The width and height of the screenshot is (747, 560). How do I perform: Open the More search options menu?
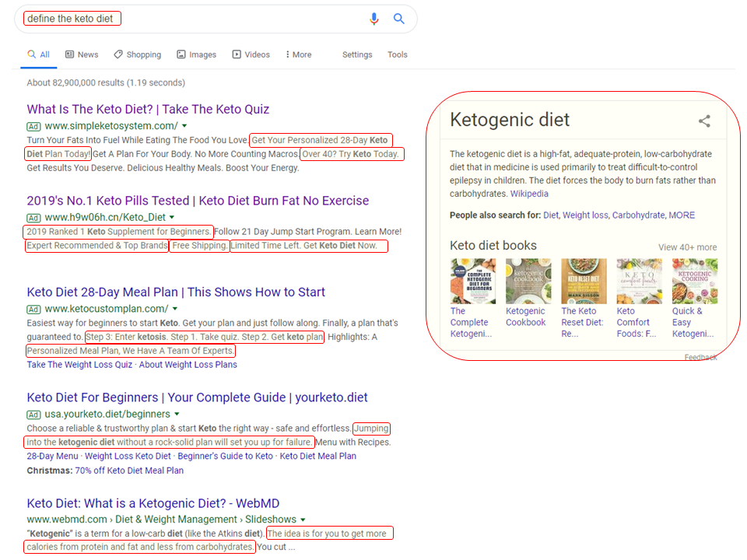tap(298, 54)
